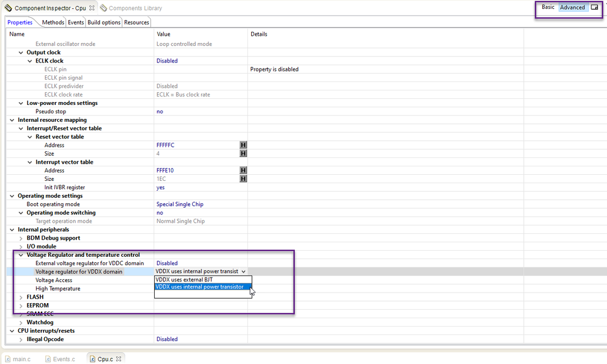
Task: Toggle hex format for Interrupt vector Address
Action: [x=243, y=170]
